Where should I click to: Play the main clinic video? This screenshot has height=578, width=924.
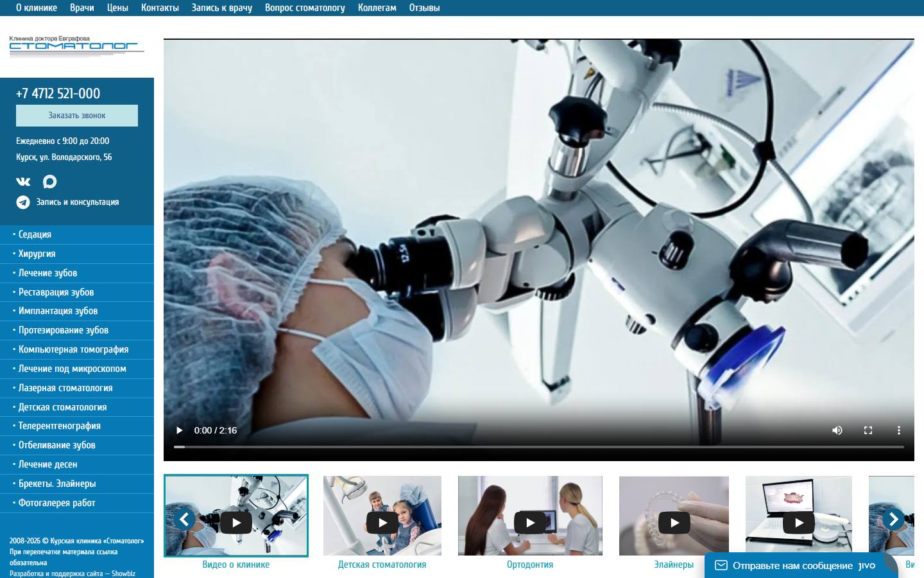coord(180,430)
